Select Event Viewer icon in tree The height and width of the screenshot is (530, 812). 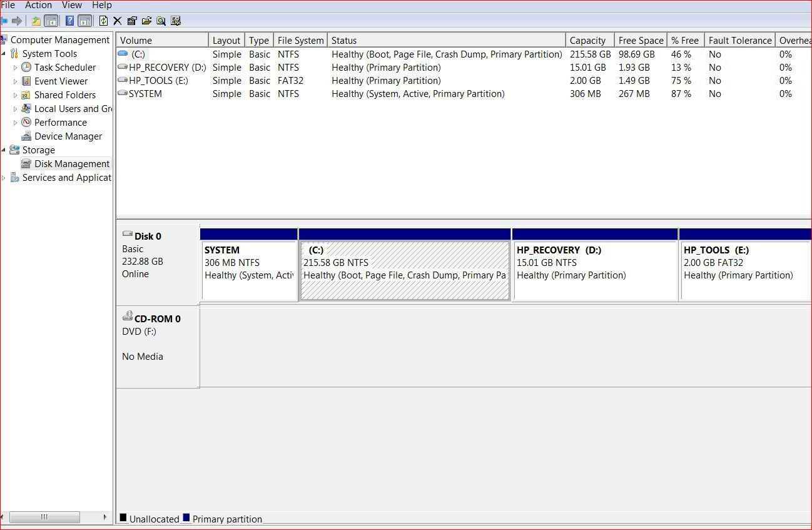coord(26,81)
